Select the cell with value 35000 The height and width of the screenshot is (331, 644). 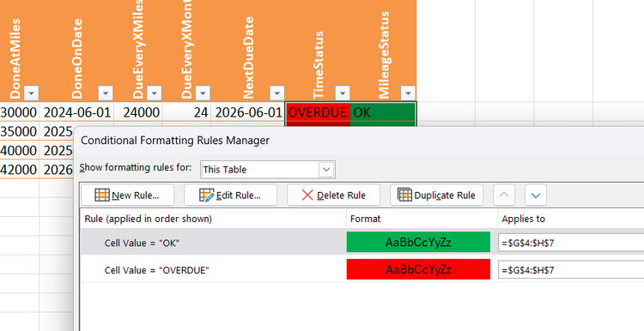pos(19,131)
